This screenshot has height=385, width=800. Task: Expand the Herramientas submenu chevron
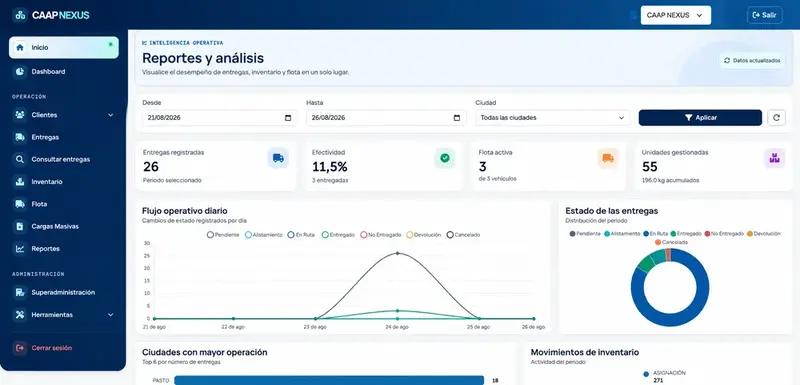111,315
